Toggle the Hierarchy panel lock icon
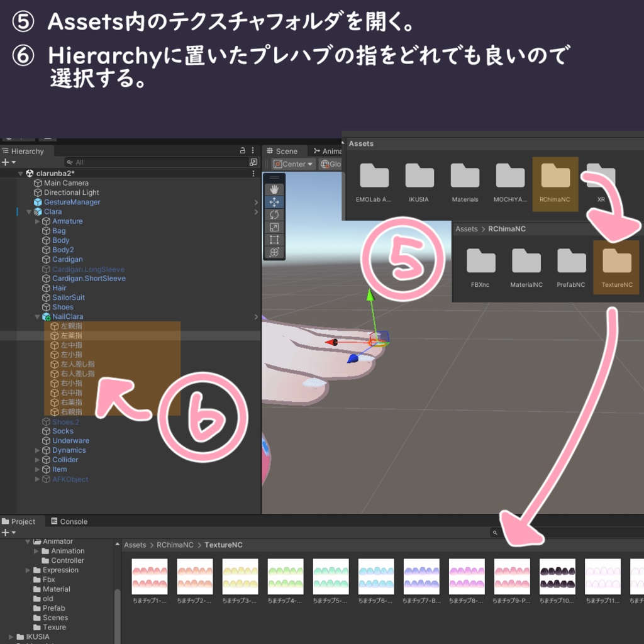Screen dimensions: 644x644 coord(242,151)
